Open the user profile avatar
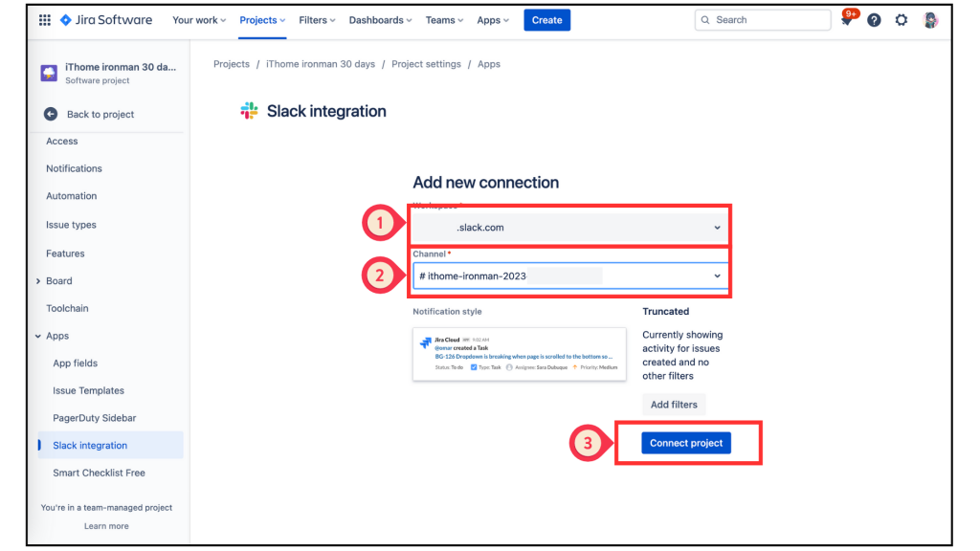This screenshot has width=980, height=551. pos(930,20)
